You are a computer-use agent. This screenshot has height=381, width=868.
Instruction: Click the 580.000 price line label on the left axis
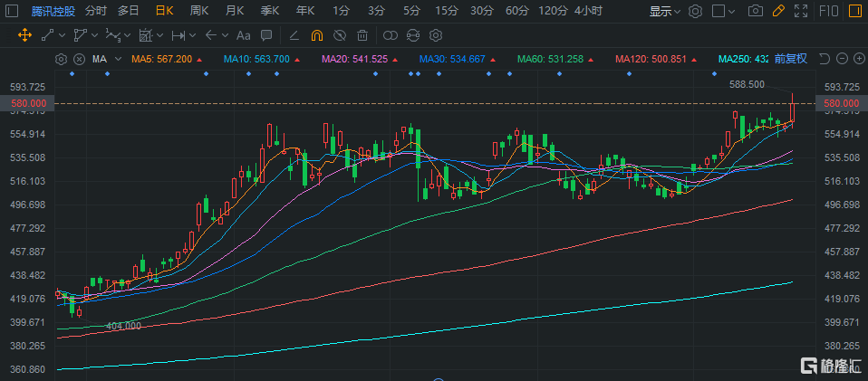click(29, 104)
